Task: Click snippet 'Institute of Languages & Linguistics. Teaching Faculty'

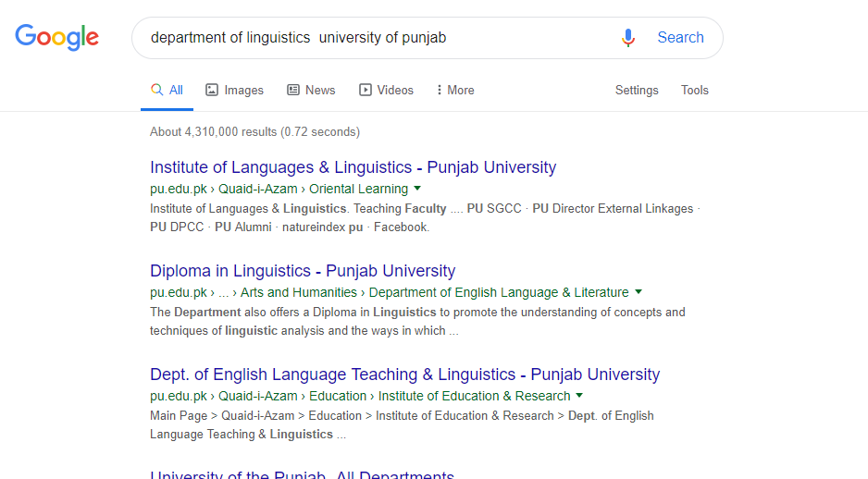Action: pos(298,209)
